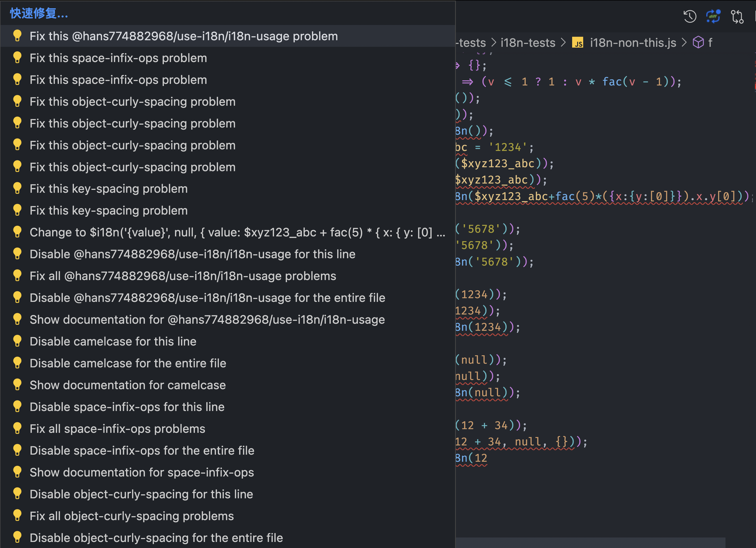Select 'Disable camelcase for this line'

[x=113, y=342]
